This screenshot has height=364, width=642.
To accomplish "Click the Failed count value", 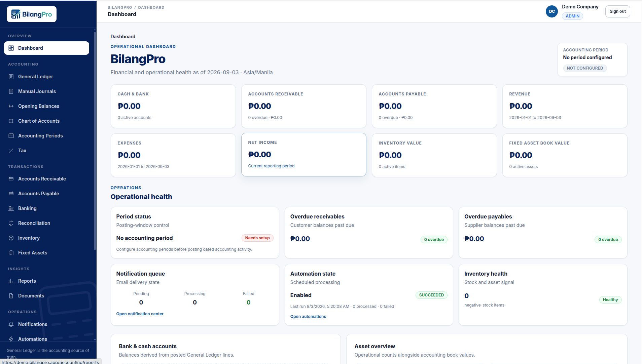I will point(248,302).
